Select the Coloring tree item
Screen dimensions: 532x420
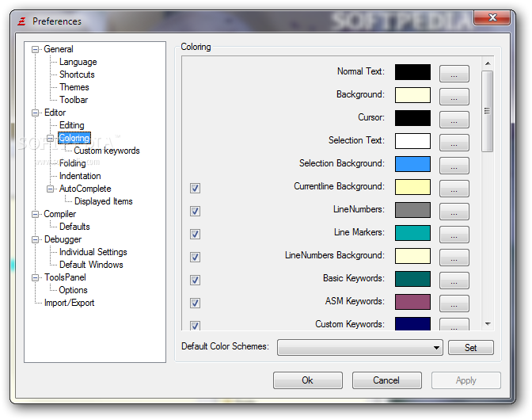(x=74, y=138)
